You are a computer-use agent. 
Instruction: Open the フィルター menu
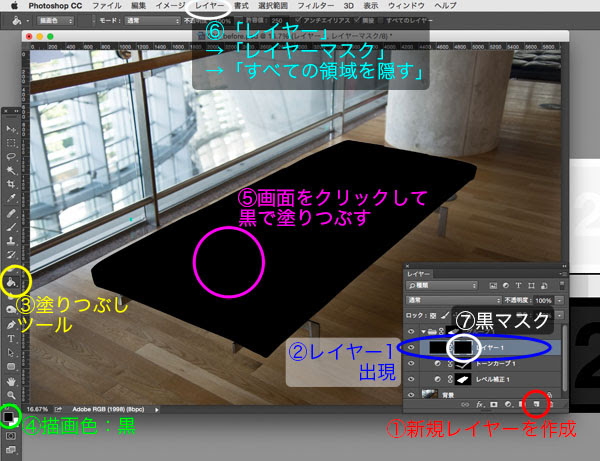316,6
